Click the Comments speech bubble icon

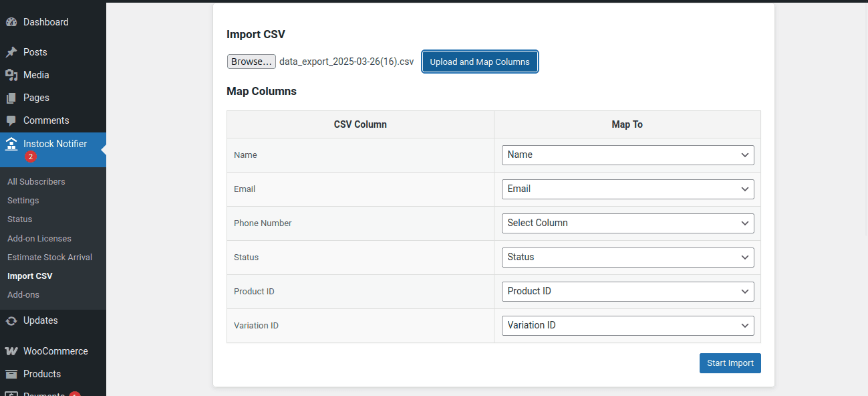(11, 120)
